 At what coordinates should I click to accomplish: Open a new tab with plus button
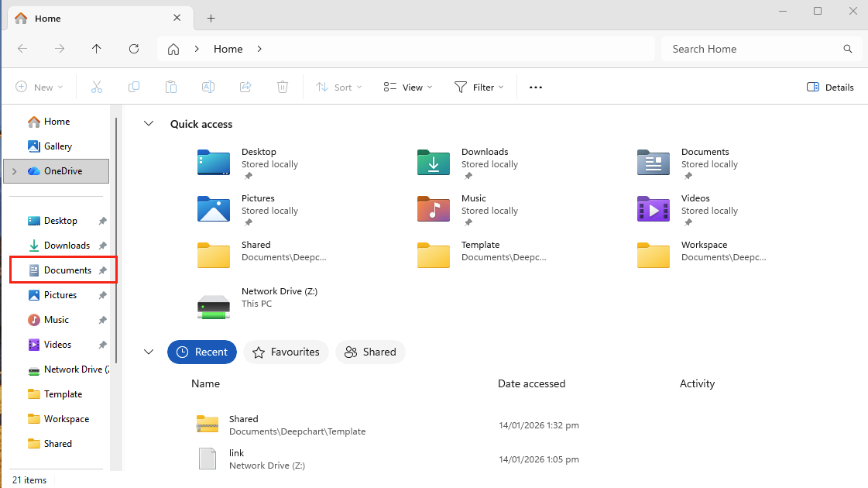211,19
